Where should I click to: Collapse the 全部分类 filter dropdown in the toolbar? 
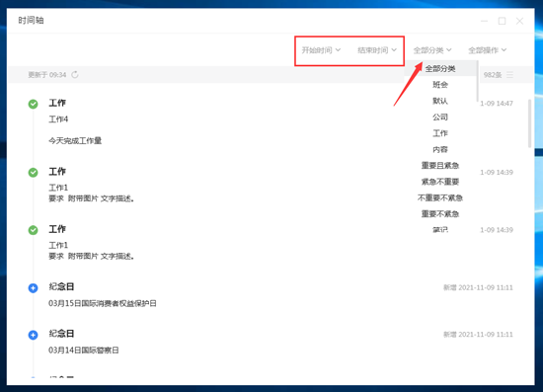pyautogui.click(x=432, y=50)
